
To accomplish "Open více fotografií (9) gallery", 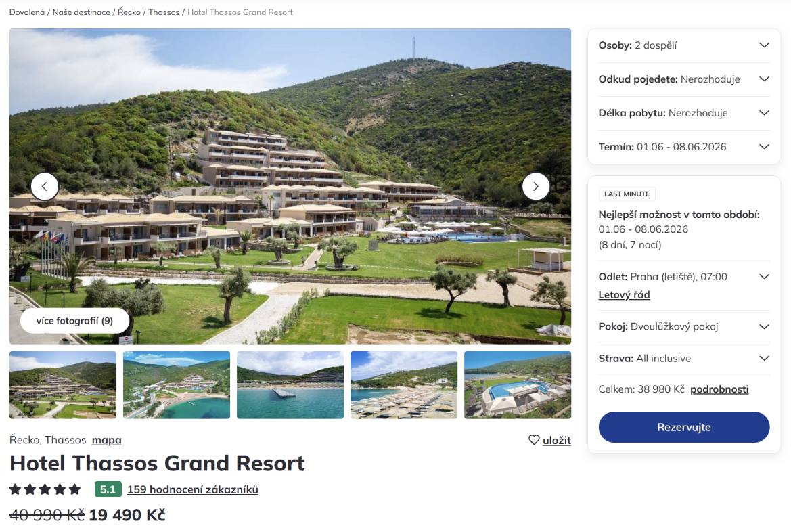I will 74,321.
